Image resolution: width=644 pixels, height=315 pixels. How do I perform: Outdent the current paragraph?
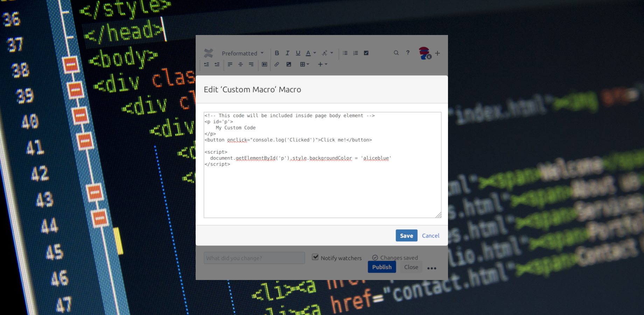point(206,64)
